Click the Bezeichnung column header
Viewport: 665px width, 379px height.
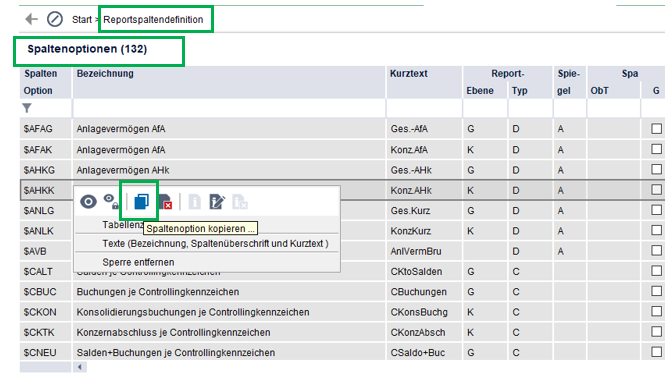point(229,82)
